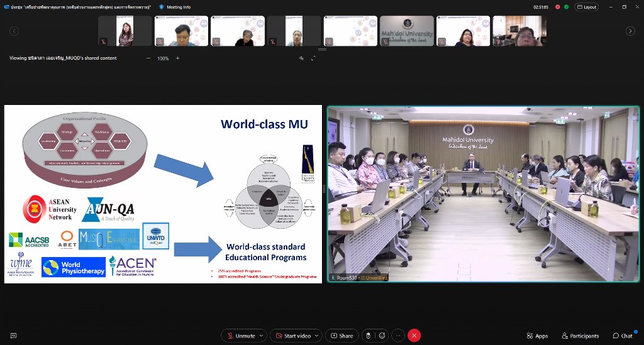
Task: Zoom out shared content with minus
Action: pos(148,58)
